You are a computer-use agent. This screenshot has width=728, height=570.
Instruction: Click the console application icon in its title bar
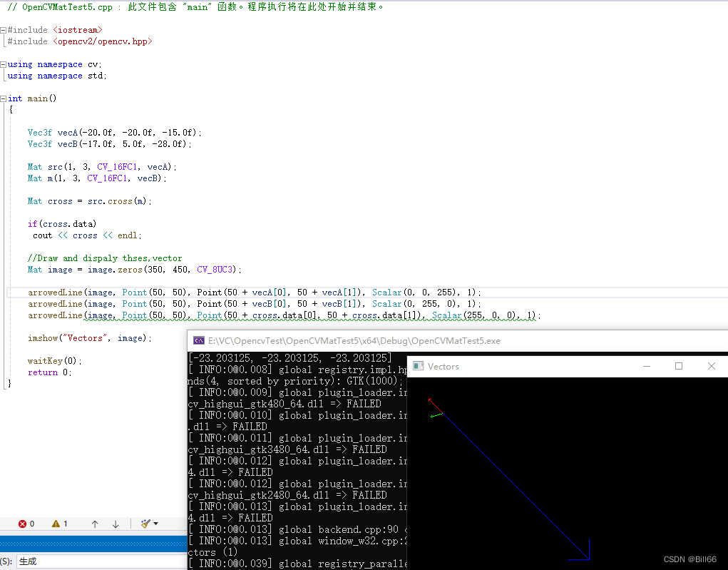198,340
